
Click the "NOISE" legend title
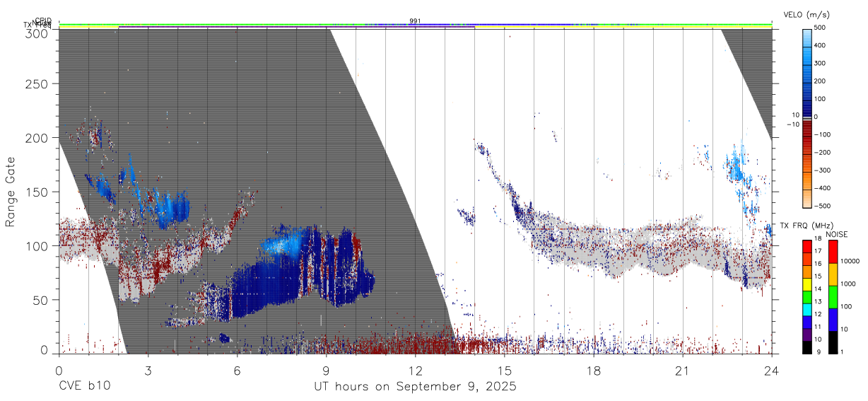836,234
